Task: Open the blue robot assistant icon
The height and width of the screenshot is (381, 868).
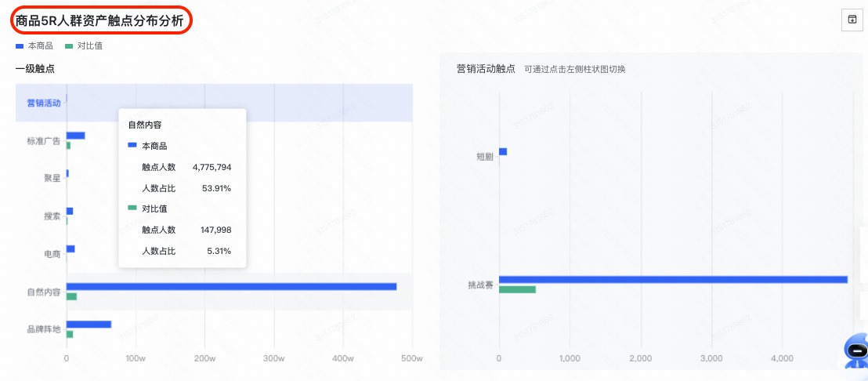Action: (857, 352)
